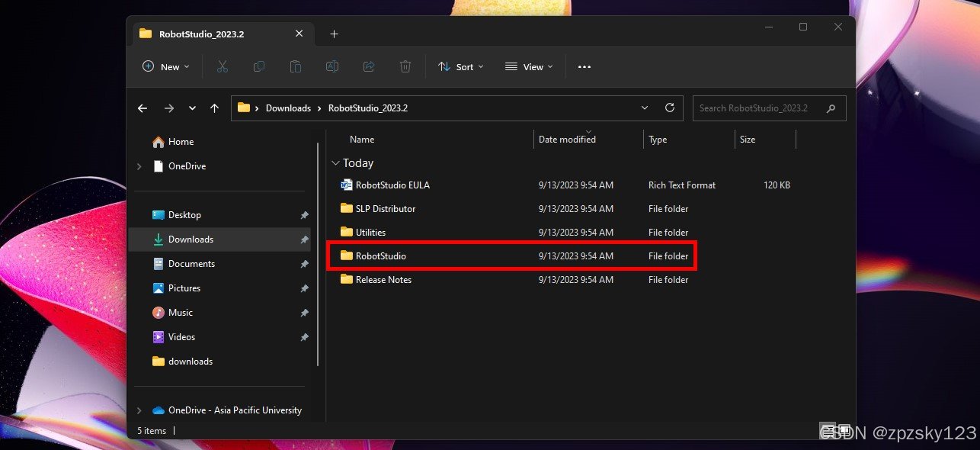The image size is (980, 450).
Task: Click the pin icon beside Pictures
Action: click(x=304, y=288)
